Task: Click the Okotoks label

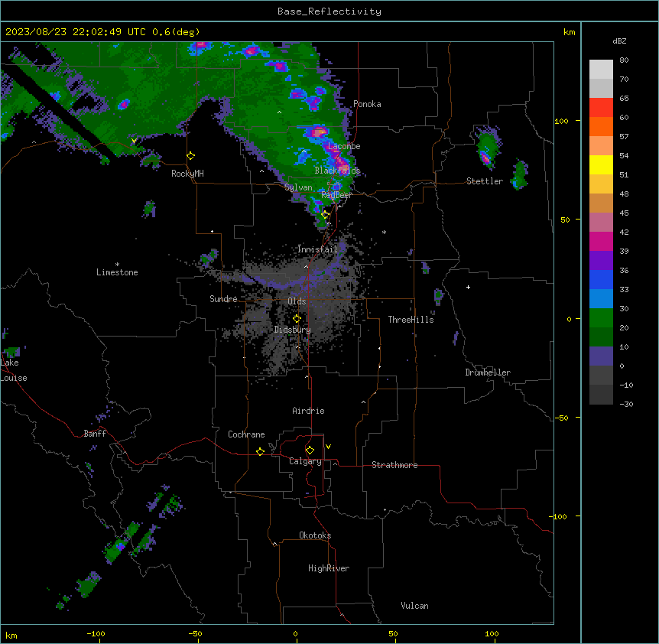Action: pyautogui.click(x=315, y=535)
